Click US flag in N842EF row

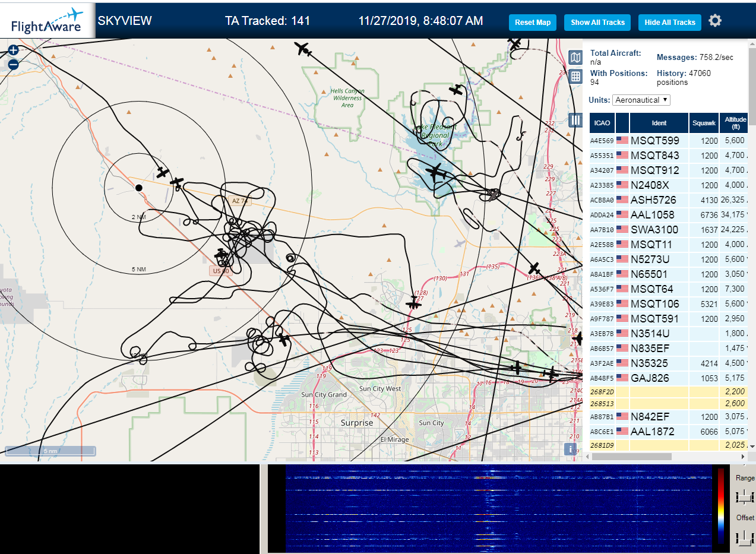pos(622,416)
